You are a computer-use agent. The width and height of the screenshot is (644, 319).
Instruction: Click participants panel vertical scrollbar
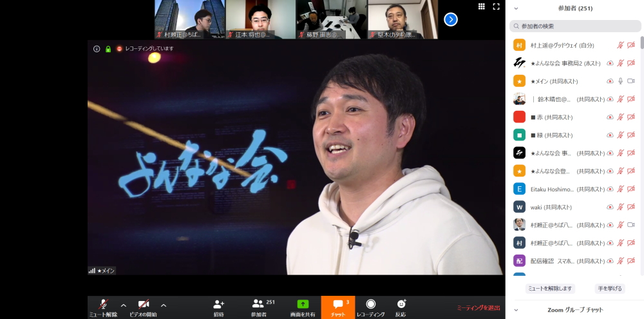[642, 43]
